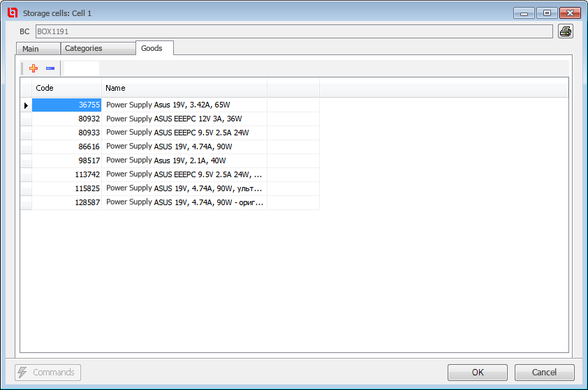This screenshot has height=390, width=588.
Task: Sort by the Code column header
Action: point(66,88)
